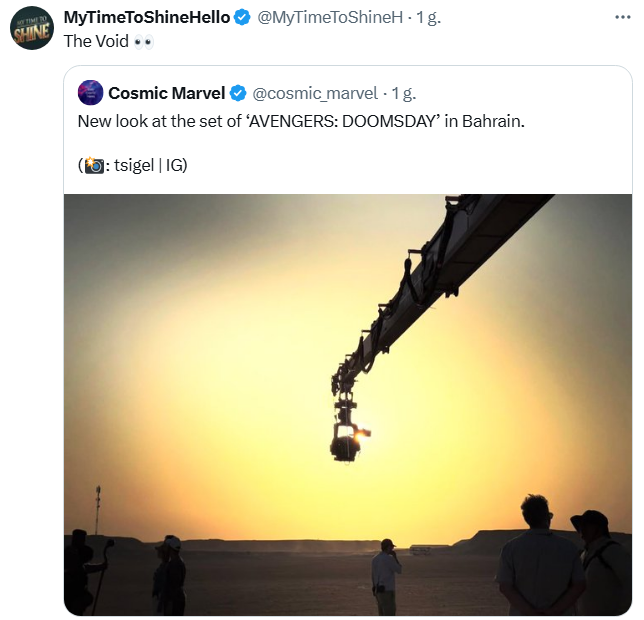The width and height of the screenshot is (644, 620).
Task: Click the quoted tweet's 1 g. timestamp
Action: click(x=404, y=93)
